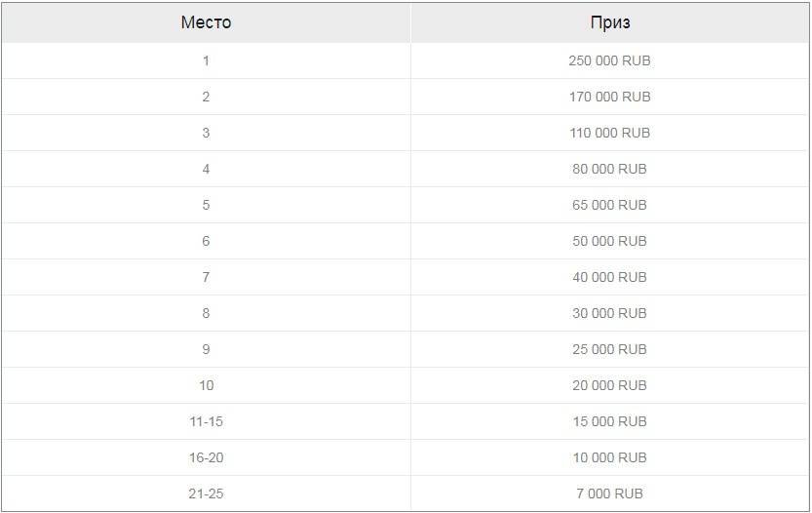Click the place 11-15 cell
Image resolution: width=812 pixels, height=513 pixels.
(206, 421)
